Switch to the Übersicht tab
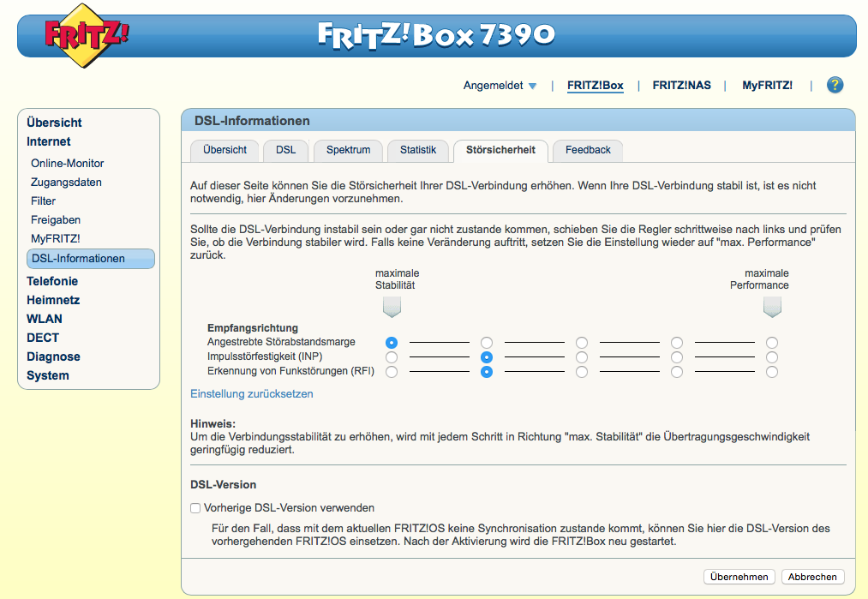Image resolution: width=868 pixels, height=599 pixels. (x=224, y=150)
